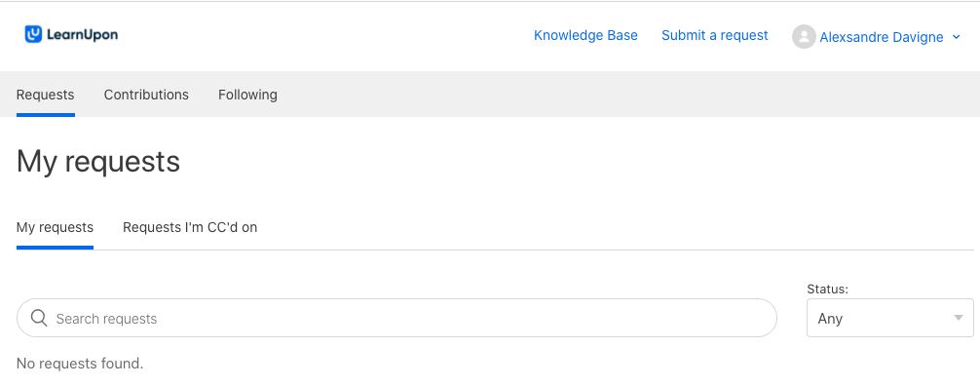This screenshot has height=386, width=980.
Task: Click the LearnUpon wordmark text
Action: [x=82, y=34]
